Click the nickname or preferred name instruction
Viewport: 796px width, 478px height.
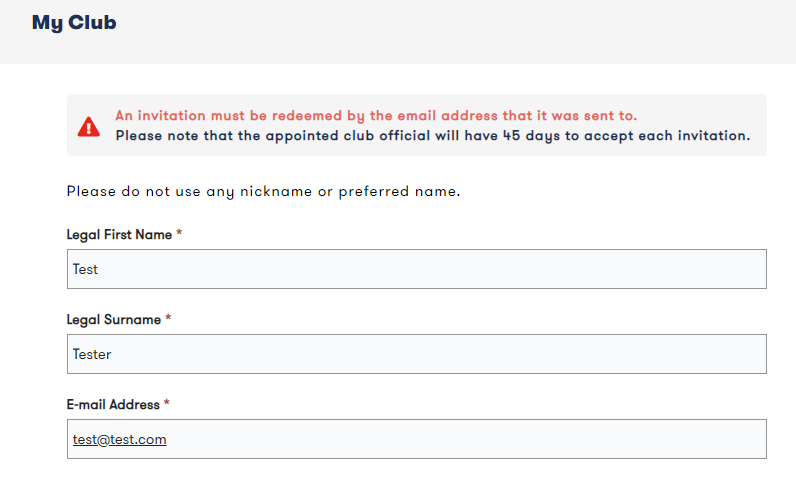(x=263, y=191)
